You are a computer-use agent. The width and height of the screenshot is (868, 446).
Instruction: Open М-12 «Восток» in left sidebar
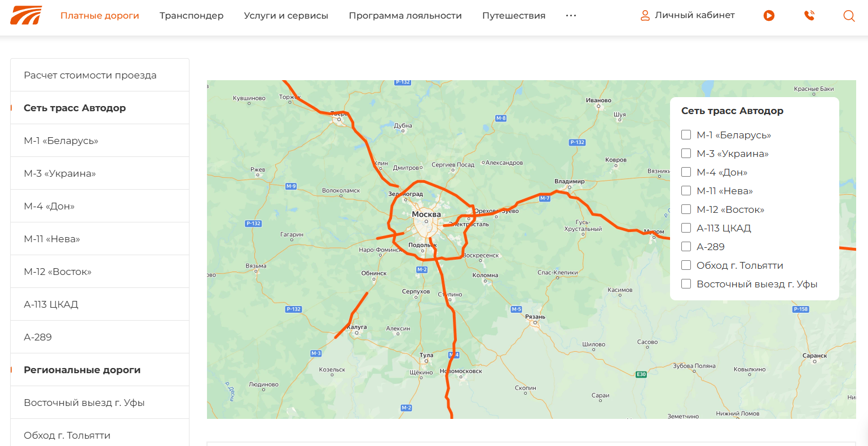pyautogui.click(x=100, y=272)
